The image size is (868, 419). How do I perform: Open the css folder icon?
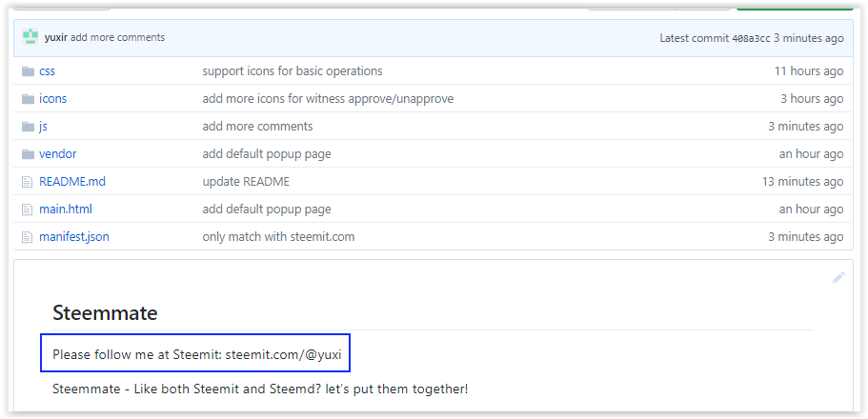click(28, 71)
